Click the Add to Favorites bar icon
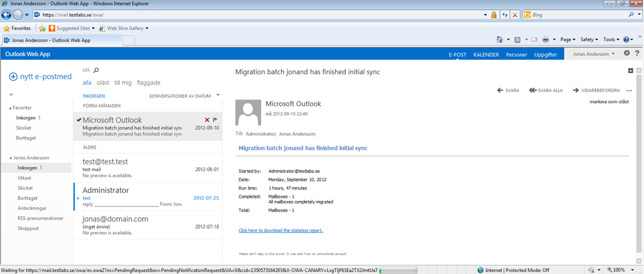644x274 pixels. [42, 28]
